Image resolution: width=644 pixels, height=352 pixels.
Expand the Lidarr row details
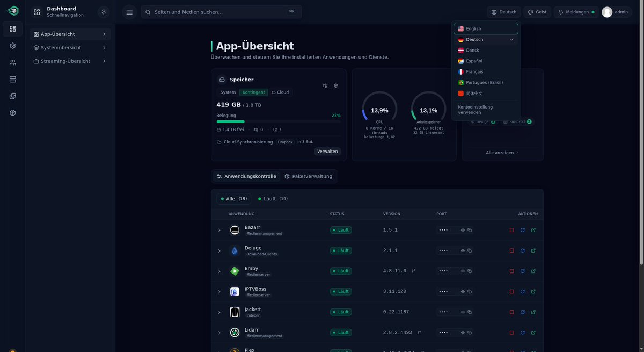pyautogui.click(x=219, y=333)
